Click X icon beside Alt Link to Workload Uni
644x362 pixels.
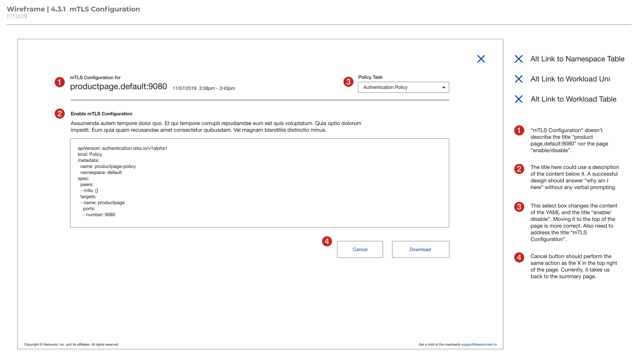518,79
